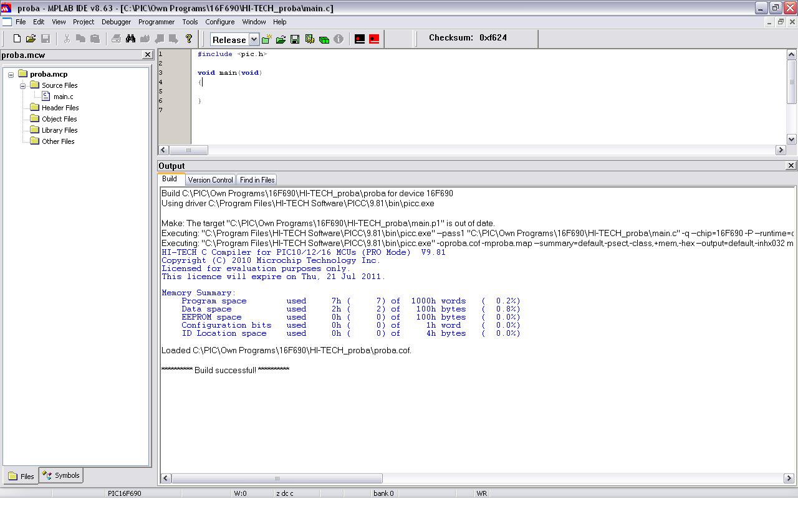Click the New Project icon
The height and width of the screenshot is (532, 798).
(x=266, y=39)
